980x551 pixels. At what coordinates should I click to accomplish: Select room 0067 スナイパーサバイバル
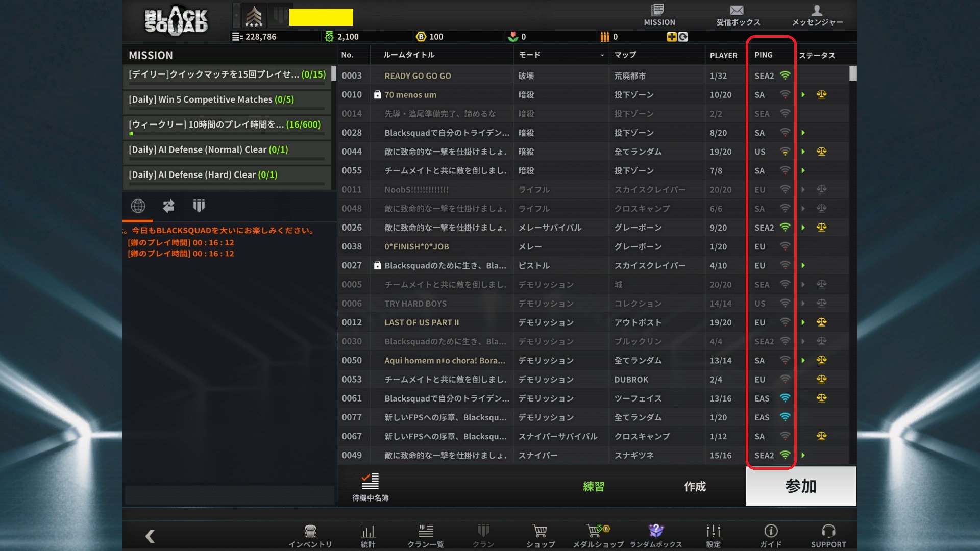(593, 436)
